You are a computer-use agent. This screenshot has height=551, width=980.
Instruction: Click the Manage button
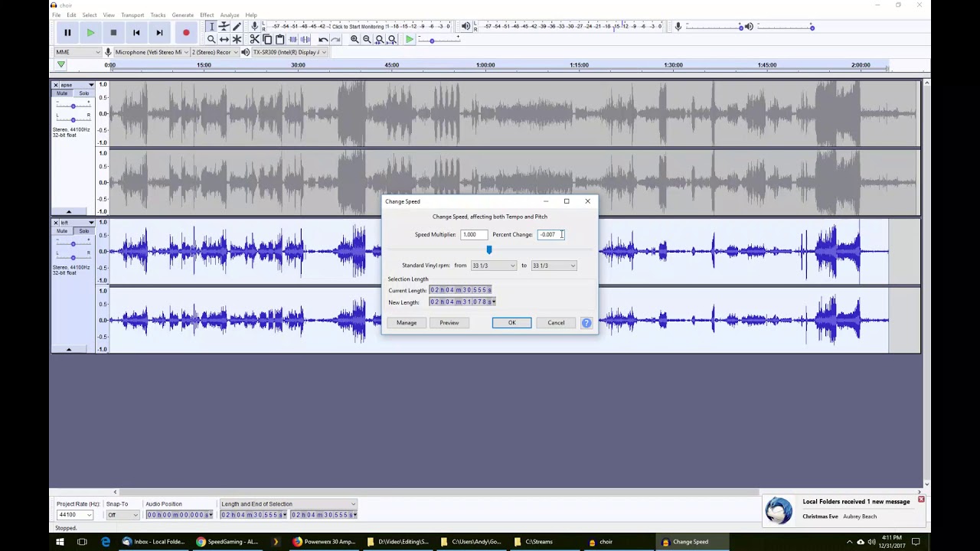click(407, 323)
